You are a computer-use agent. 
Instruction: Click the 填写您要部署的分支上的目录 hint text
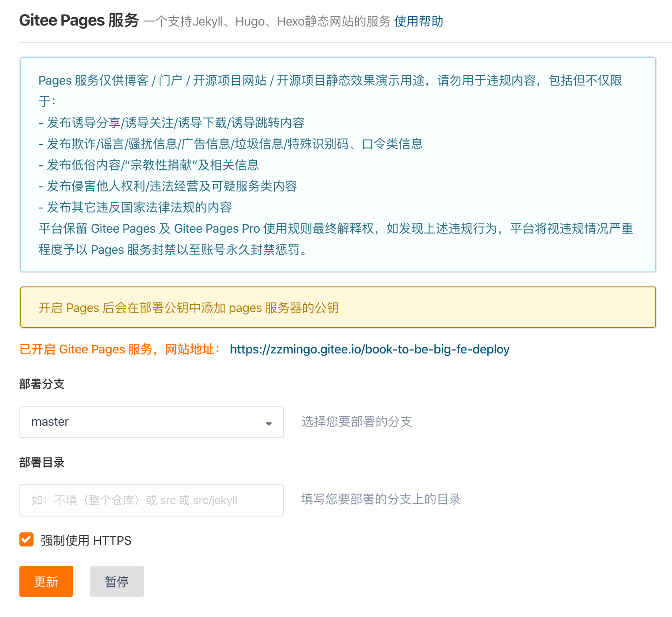pyautogui.click(x=381, y=499)
